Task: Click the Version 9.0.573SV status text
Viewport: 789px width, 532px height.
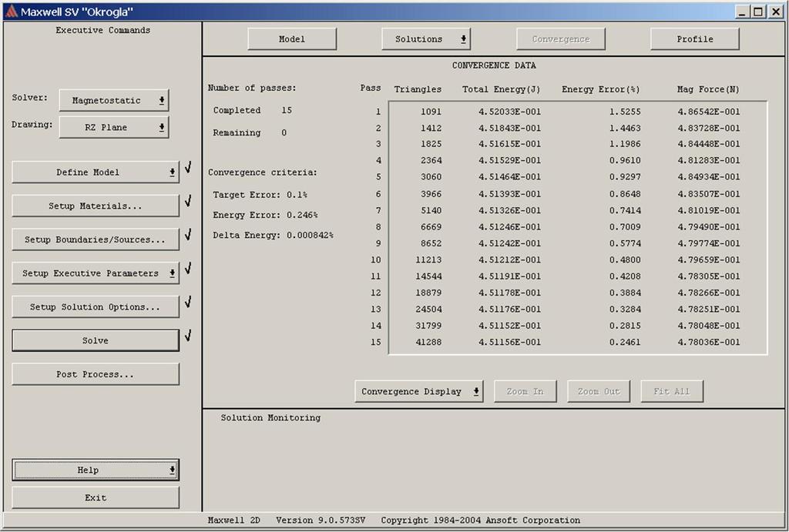Action: pos(321,520)
